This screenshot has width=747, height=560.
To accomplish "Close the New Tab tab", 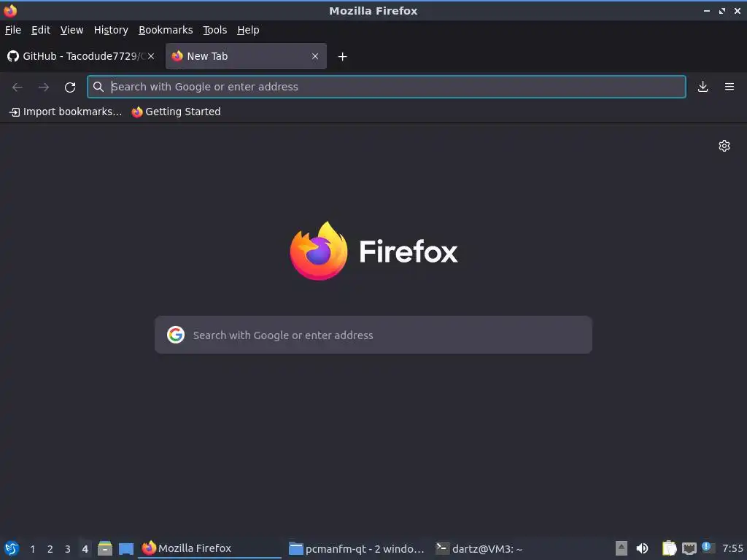I will pyautogui.click(x=315, y=56).
